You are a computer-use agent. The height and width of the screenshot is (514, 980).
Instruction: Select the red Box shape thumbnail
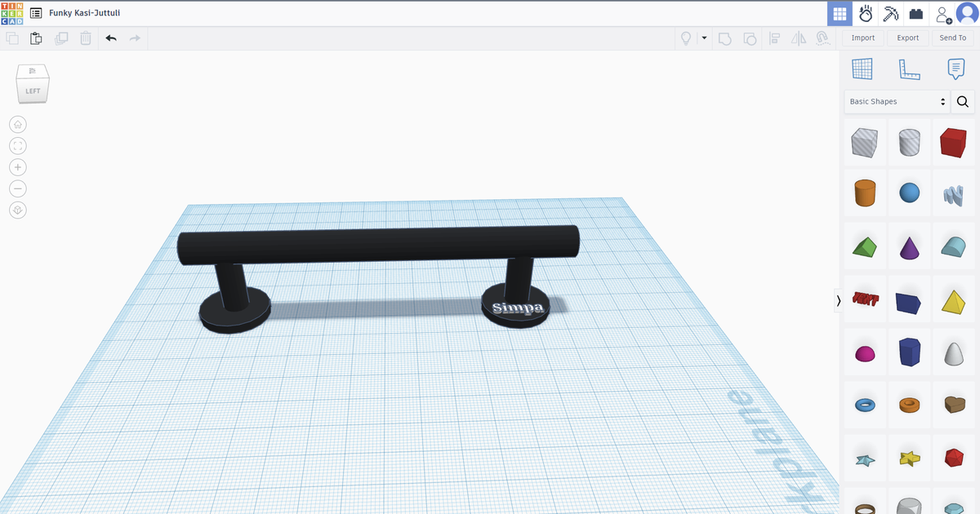(954, 142)
